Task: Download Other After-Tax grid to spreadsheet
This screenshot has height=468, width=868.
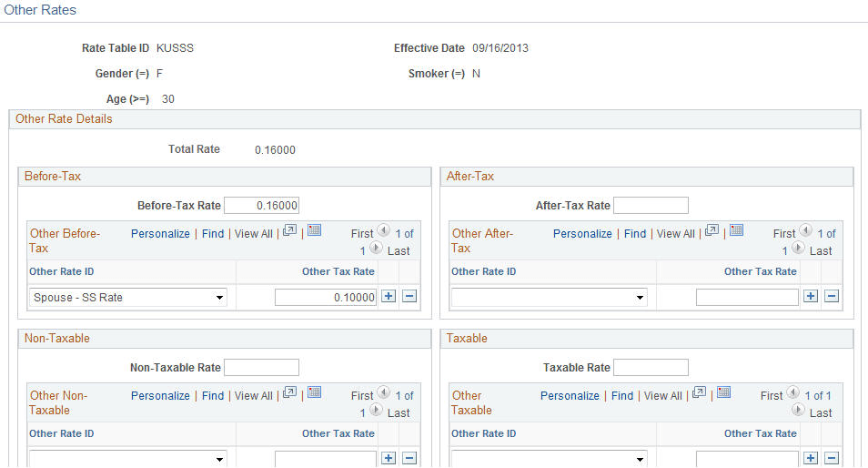Action: (736, 230)
